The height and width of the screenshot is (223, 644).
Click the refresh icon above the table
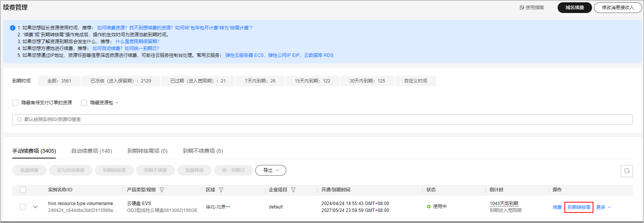(x=626, y=171)
